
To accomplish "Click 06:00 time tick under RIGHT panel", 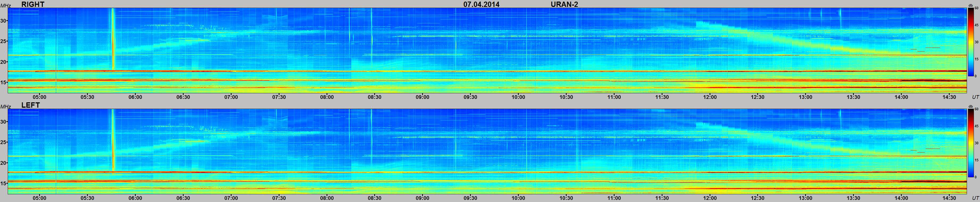I will tap(135, 97).
